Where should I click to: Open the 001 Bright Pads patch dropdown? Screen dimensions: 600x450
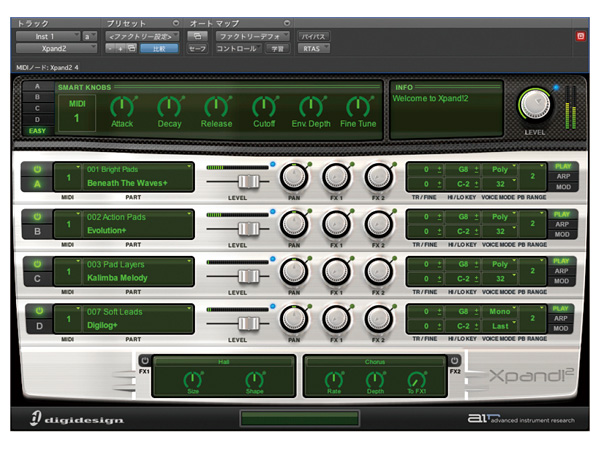tap(138, 169)
